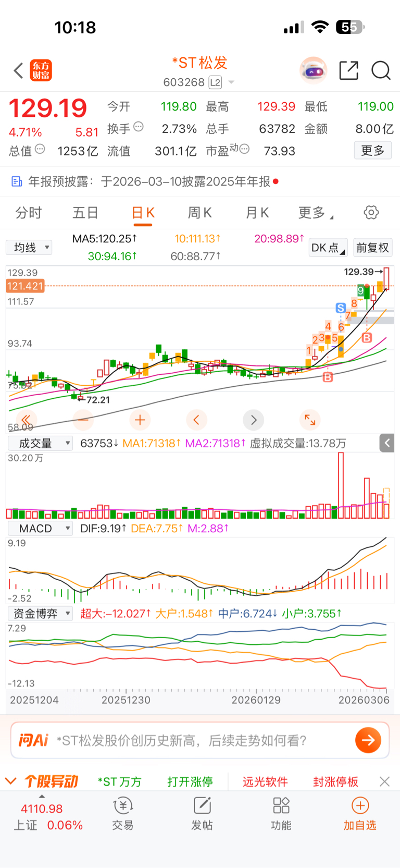400x868 pixels.
Task: Tap 加自选 add to watchlist
Action: point(360,813)
